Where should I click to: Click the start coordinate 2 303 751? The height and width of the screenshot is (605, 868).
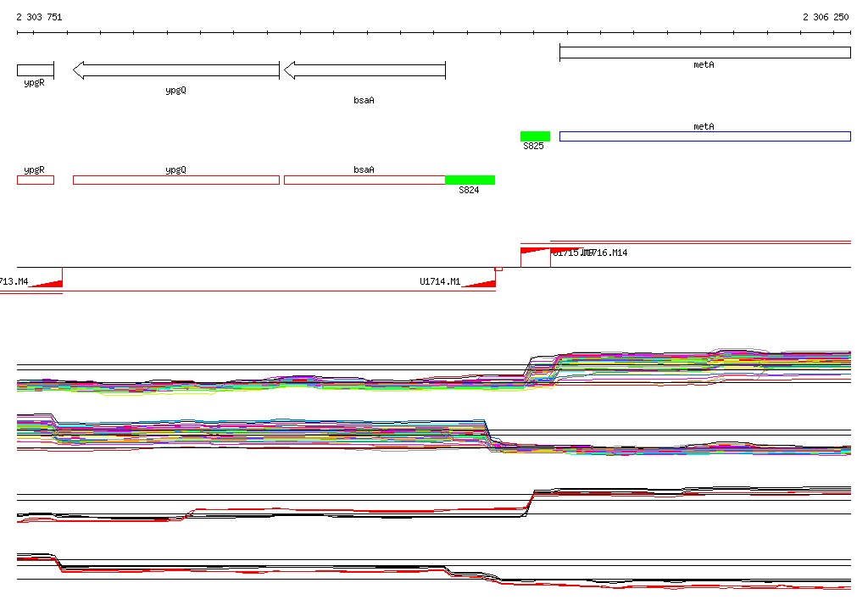pyautogui.click(x=39, y=17)
